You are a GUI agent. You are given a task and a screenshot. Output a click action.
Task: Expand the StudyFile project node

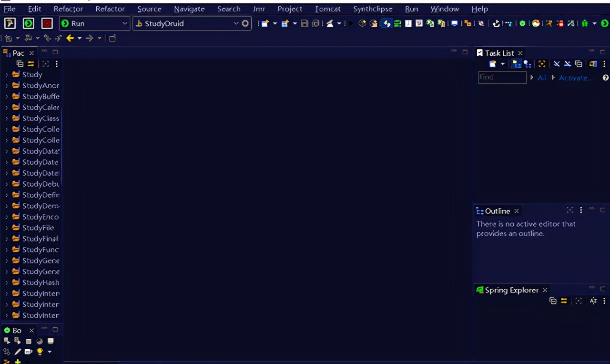pyautogui.click(x=6, y=228)
